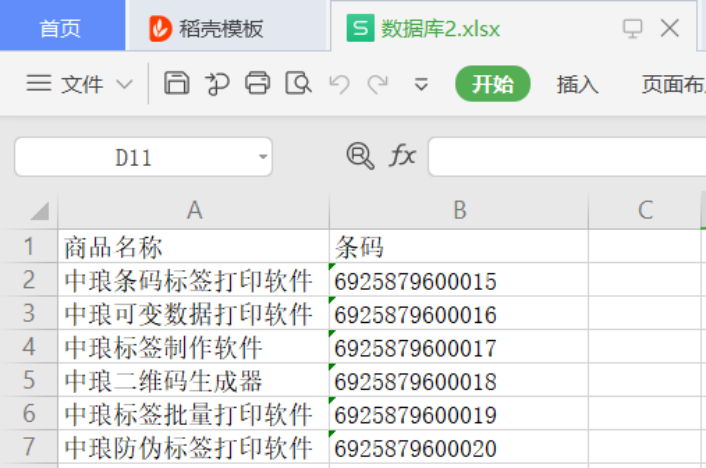Click the fx insert function icon
The width and height of the screenshot is (706, 468).
pos(402,156)
